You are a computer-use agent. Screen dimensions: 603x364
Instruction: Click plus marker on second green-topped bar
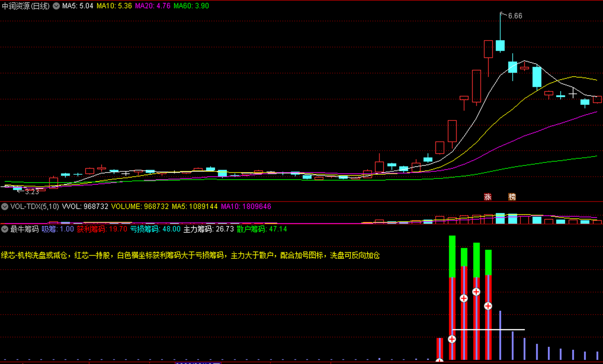[x=464, y=298]
